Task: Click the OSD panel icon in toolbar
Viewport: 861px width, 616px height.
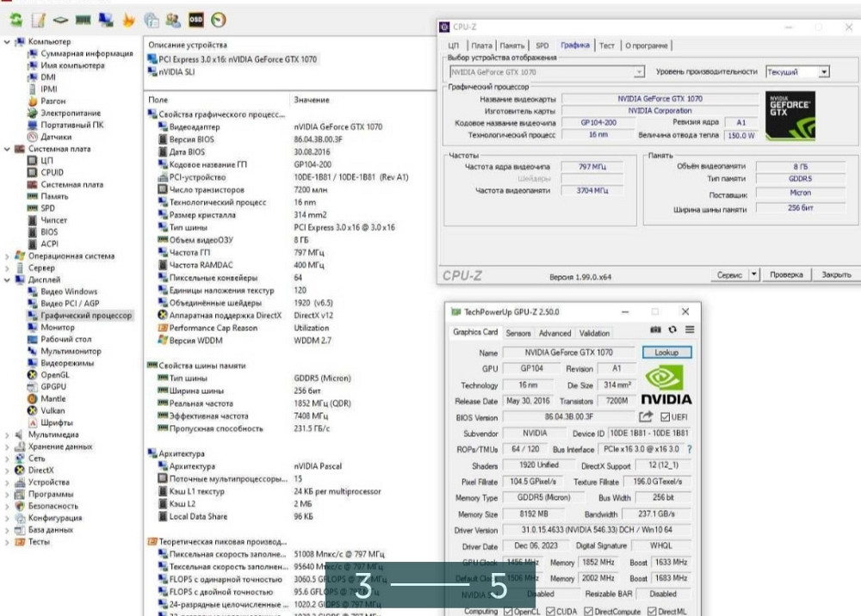Action: pos(195,19)
